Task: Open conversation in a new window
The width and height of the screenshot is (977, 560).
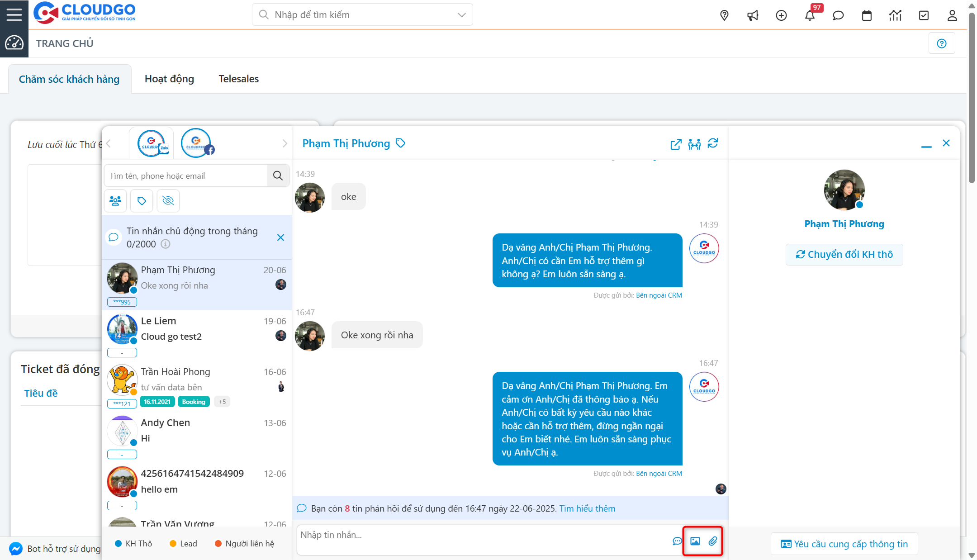Action: (675, 144)
